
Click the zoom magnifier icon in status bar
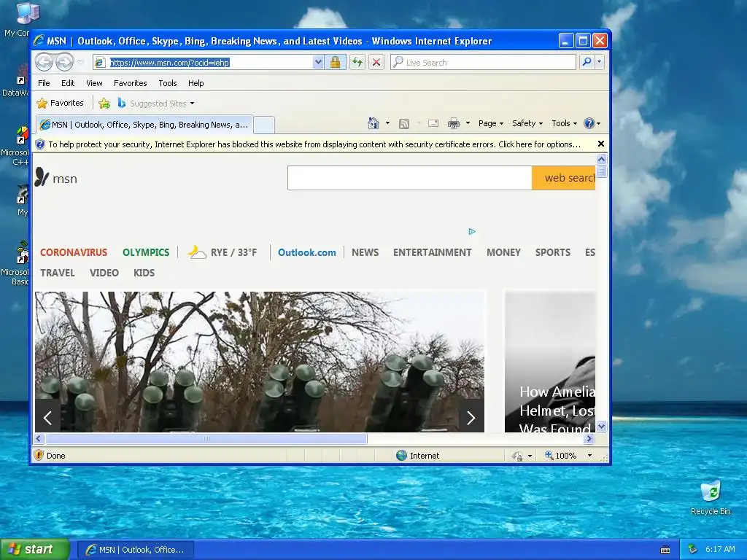(x=549, y=455)
